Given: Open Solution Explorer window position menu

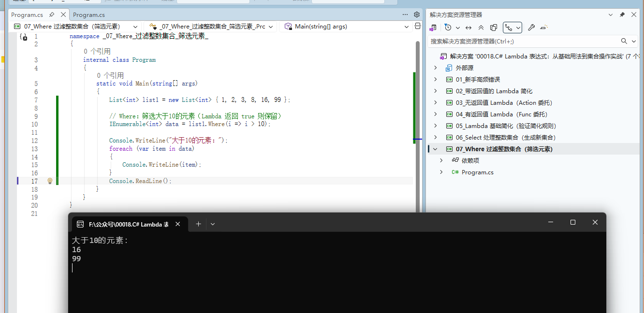Looking at the screenshot, I should click(611, 15).
